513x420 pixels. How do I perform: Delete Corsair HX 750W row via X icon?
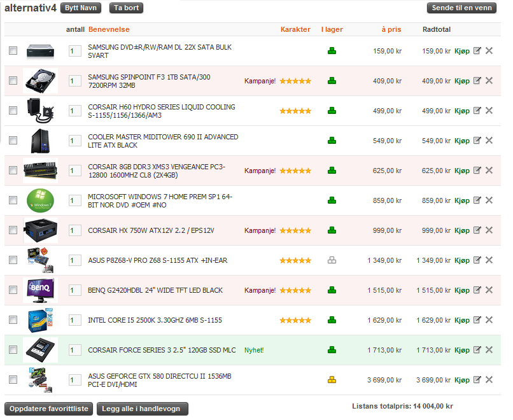point(489,230)
